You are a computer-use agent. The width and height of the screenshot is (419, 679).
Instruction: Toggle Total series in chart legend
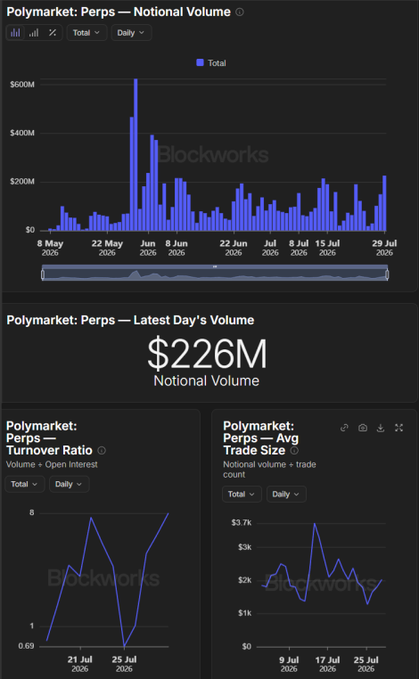point(211,63)
